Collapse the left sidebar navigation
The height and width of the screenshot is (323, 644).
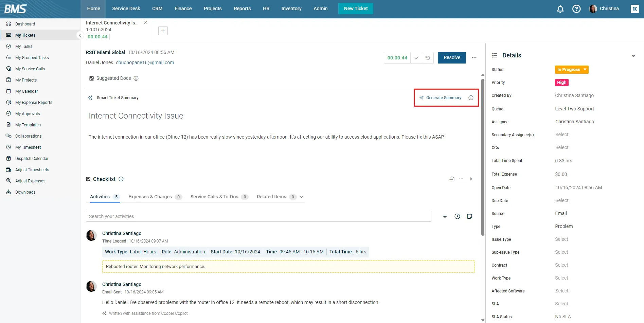click(x=80, y=35)
